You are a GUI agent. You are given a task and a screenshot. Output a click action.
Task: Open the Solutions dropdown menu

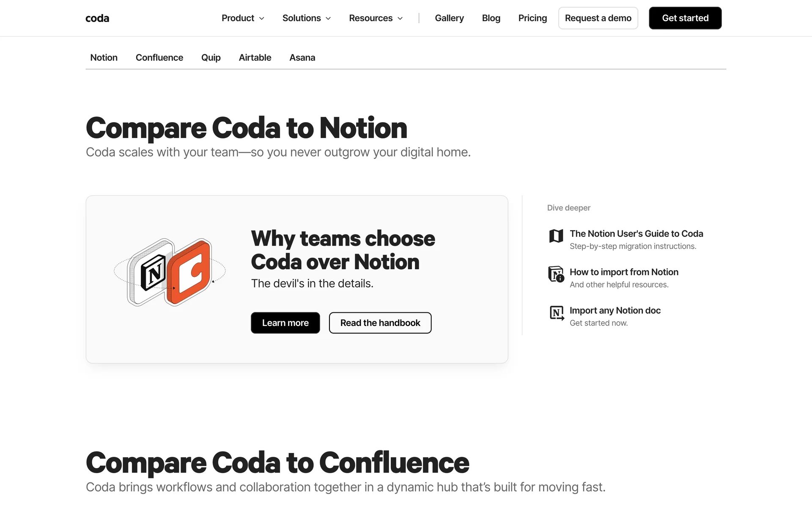click(306, 18)
